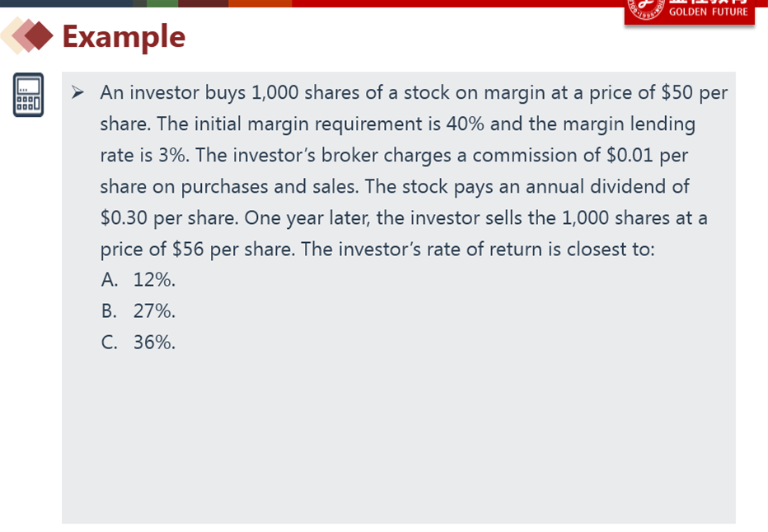
Task: Select answer option C. 36%
Action: 138,343
